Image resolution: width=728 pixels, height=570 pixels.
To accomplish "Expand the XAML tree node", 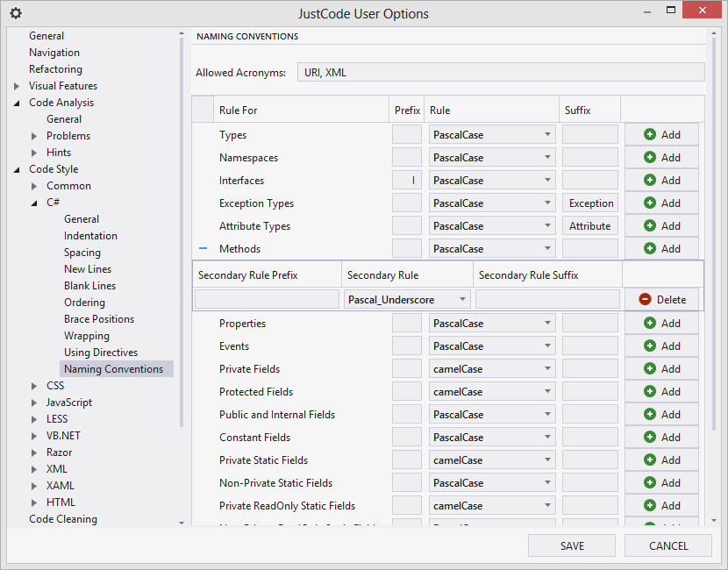I will (34, 486).
